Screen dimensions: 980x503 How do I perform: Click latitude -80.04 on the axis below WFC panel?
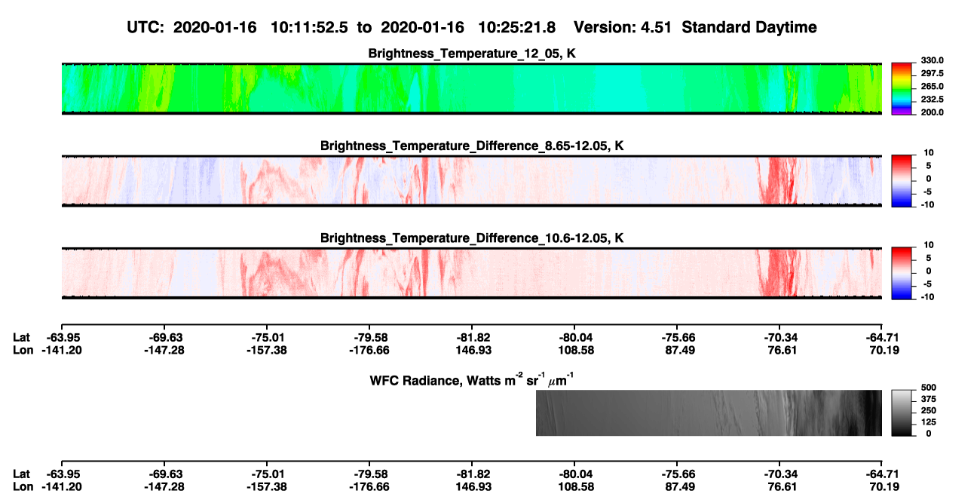pos(574,474)
